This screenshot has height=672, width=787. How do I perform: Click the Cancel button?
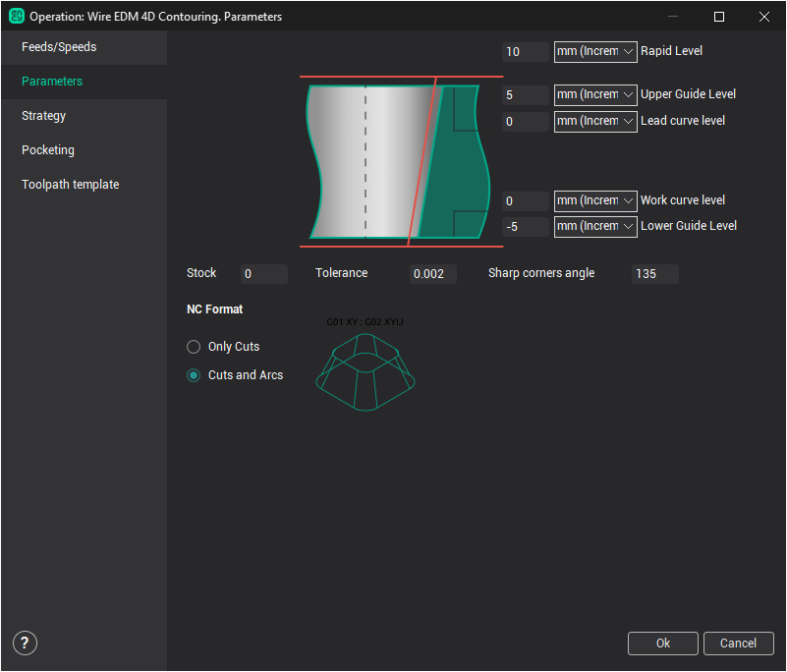coord(738,644)
